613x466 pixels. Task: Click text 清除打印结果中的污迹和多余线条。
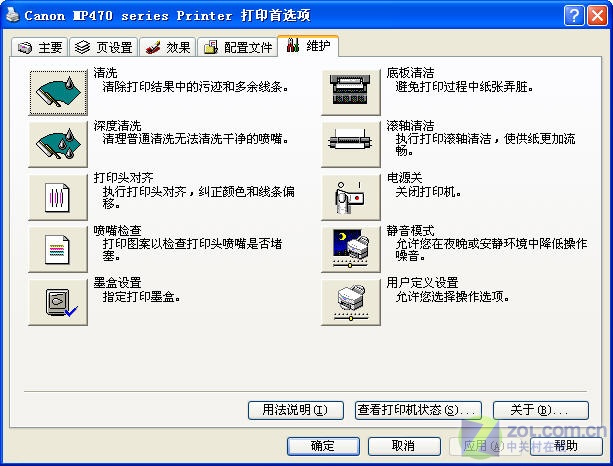click(x=195, y=86)
